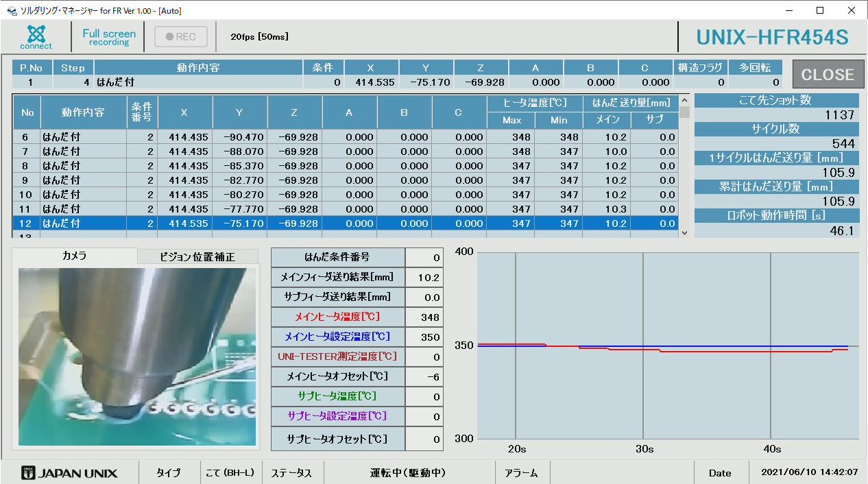The image size is (868, 484).
Task: Start Full screen recording
Action: 109,37
